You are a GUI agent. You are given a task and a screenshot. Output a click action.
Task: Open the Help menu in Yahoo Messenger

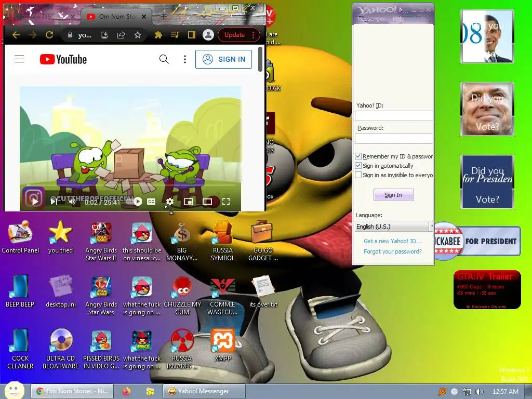(x=398, y=19)
